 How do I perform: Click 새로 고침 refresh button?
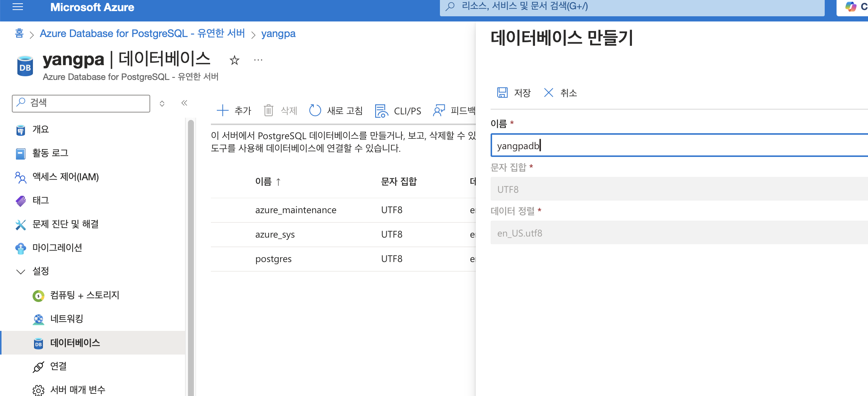tap(336, 111)
